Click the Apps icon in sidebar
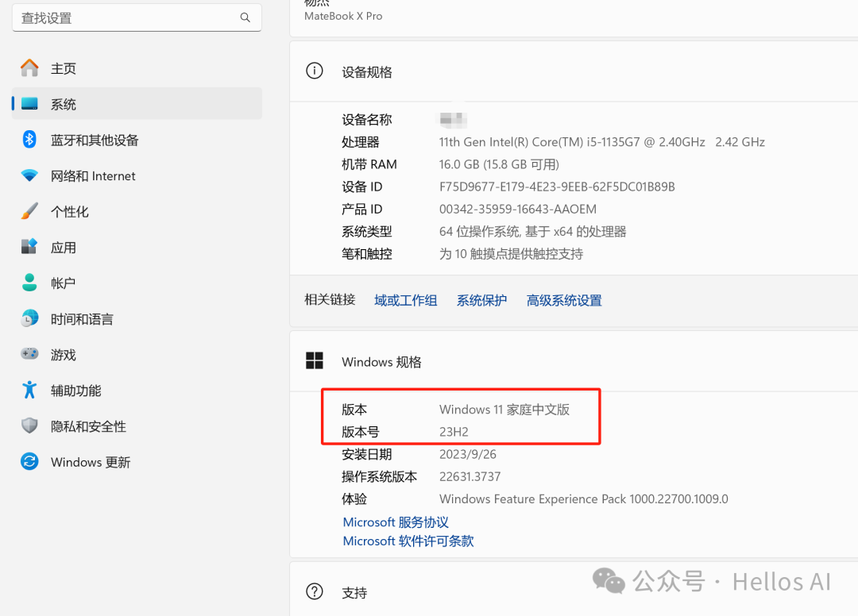858x616 pixels. [x=29, y=247]
